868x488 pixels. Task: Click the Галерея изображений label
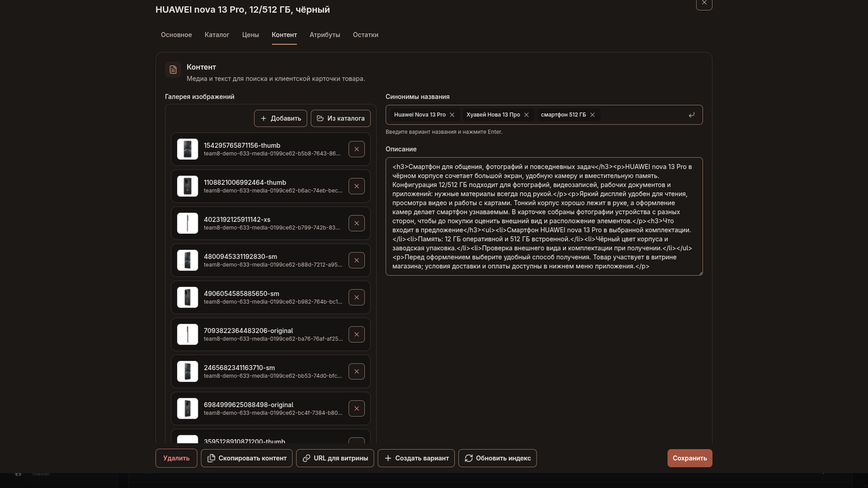click(200, 97)
